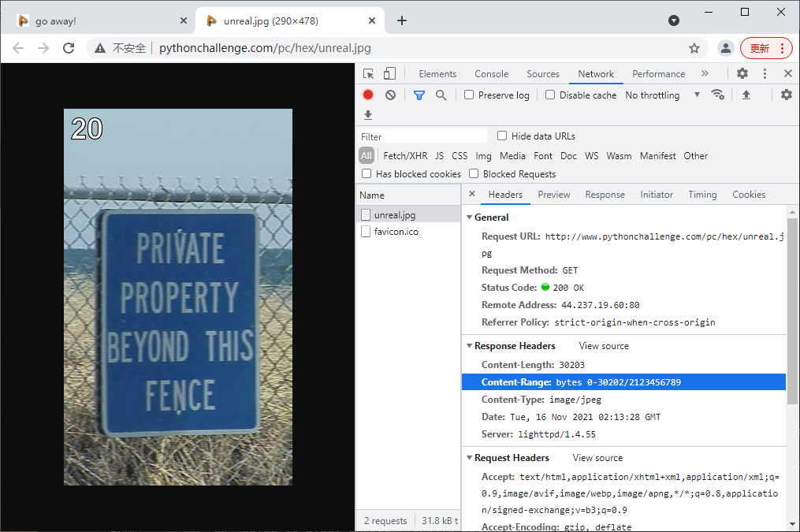Viewport: 800px width, 532px height.
Task: Click the headers pane vertical scrollbar
Action: click(x=792, y=311)
